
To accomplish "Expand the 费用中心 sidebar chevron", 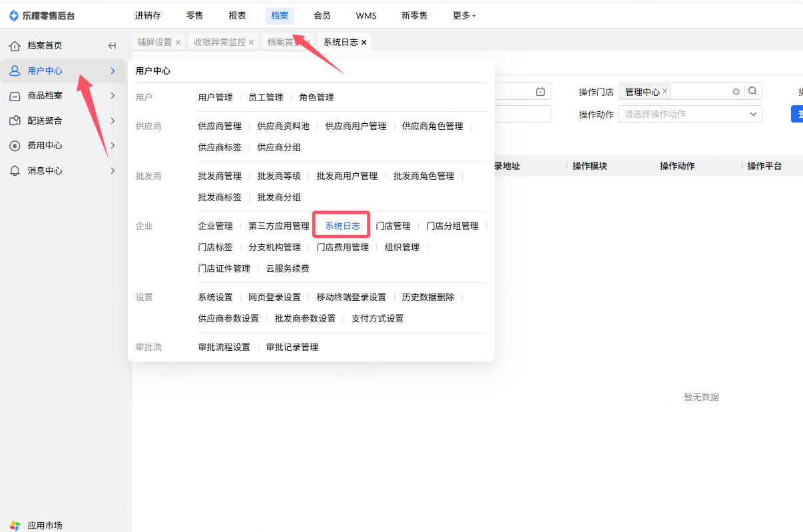I will tap(113, 146).
